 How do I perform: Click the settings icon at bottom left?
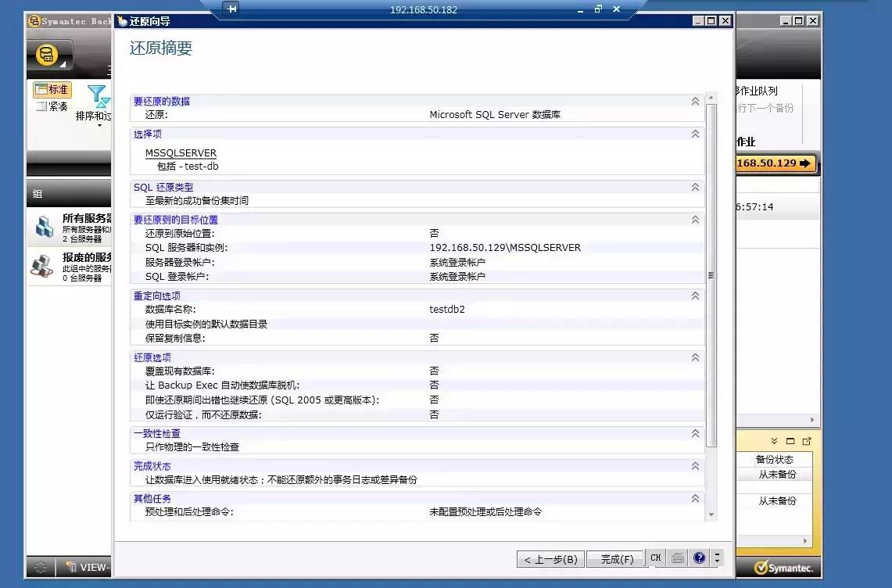41,567
